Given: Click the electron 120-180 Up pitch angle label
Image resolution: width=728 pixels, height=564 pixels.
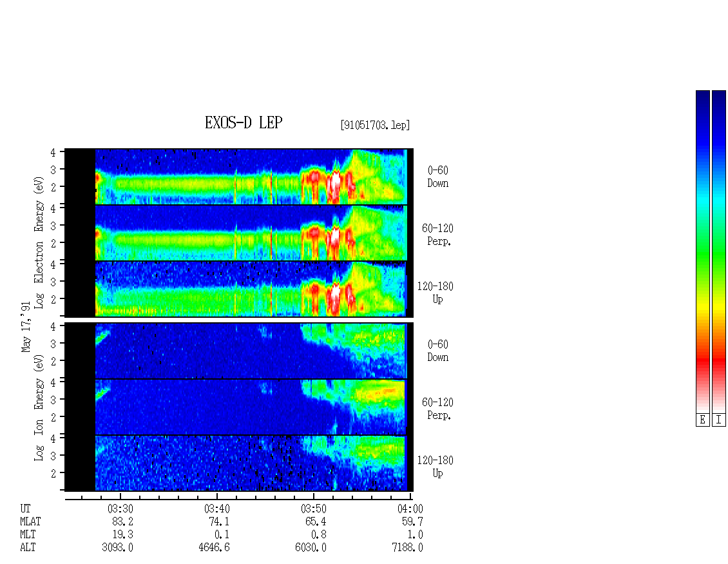Looking at the screenshot, I should click(x=436, y=292).
